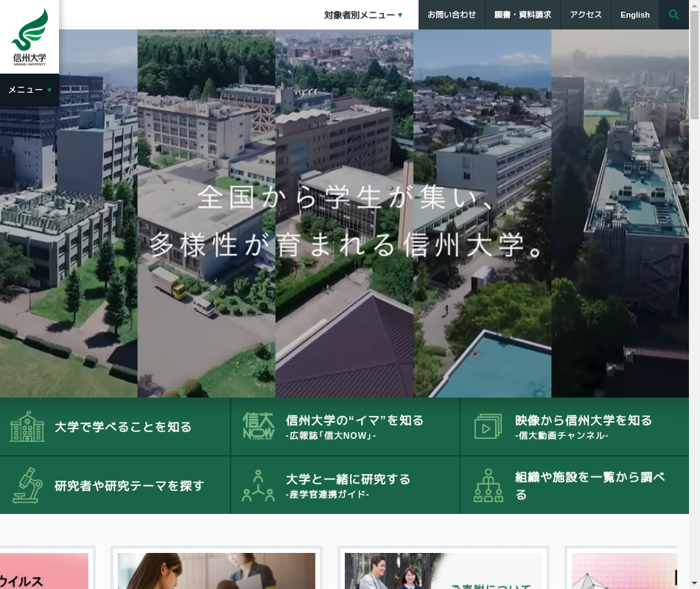This screenshot has width=700, height=589.
Task: Go to the アクセス page
Action: [586, 15]
